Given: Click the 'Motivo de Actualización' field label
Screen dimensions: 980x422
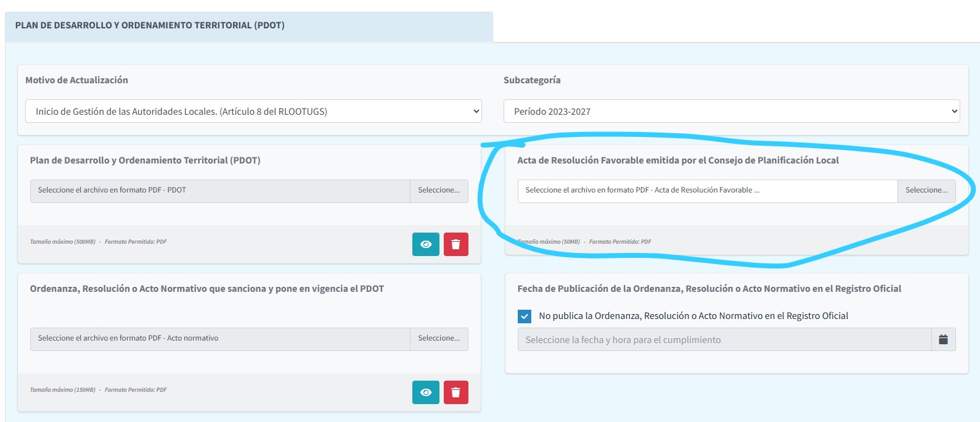Looking at the screenshot, I should (x=76, y=80).
